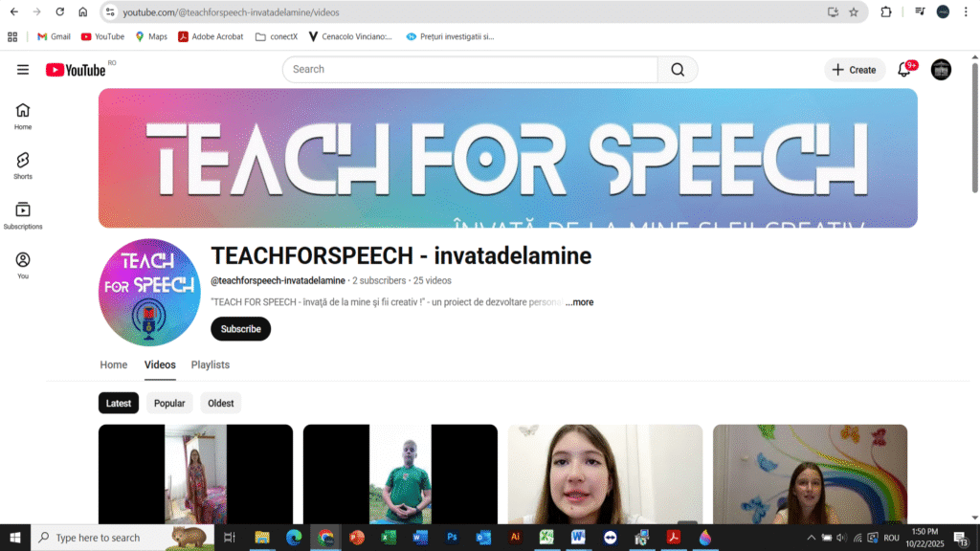
Task: Open the YouTube hamburger guide menu
Action: pyautogui.click(x=23, y=70)
